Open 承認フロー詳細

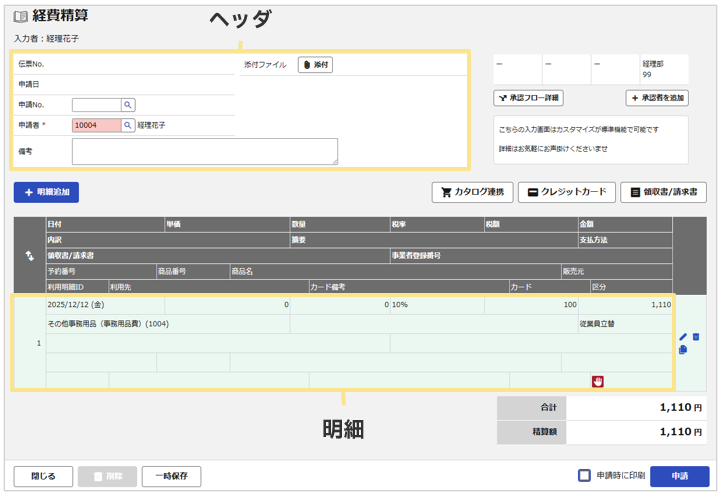coord(528,98)
